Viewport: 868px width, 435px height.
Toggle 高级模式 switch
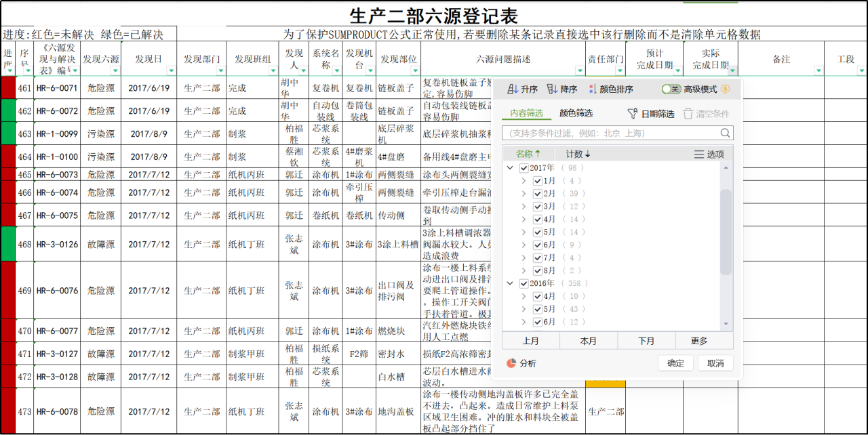click(x=671, y=89)
